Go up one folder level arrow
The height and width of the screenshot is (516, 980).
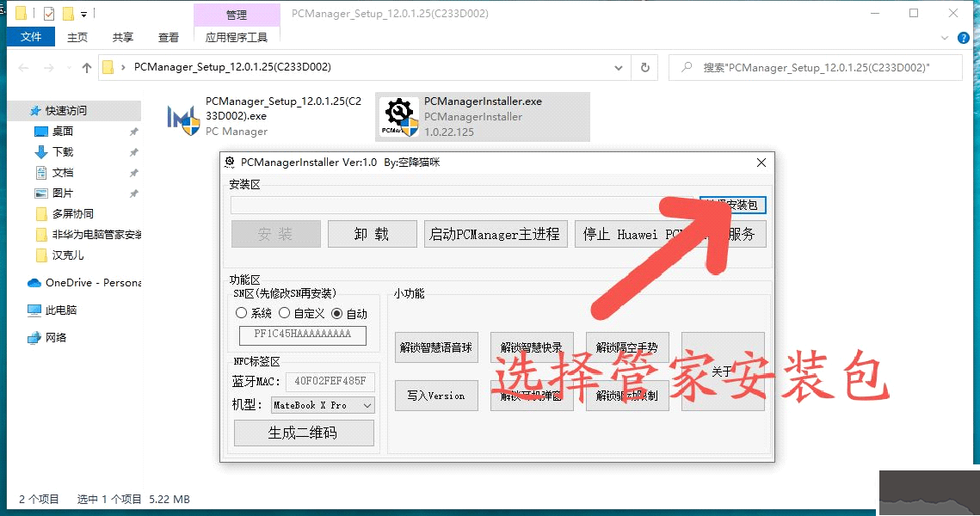point(86,67)
